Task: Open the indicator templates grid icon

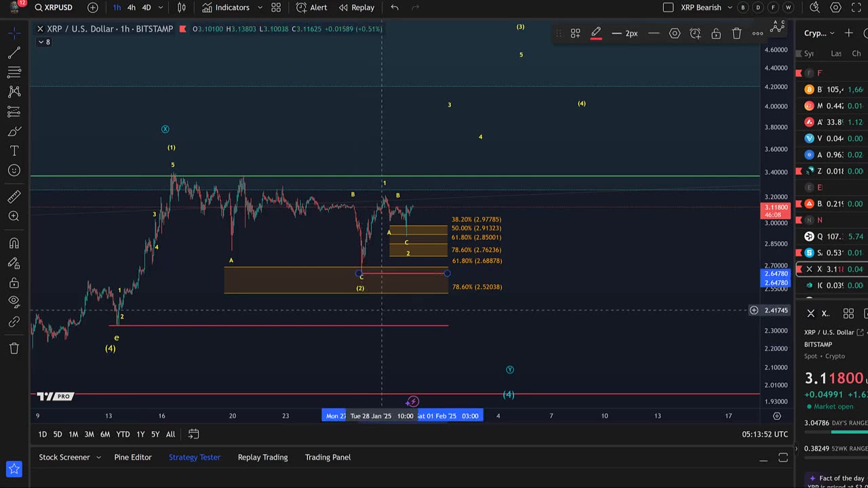Action: (x=276, y=7)
